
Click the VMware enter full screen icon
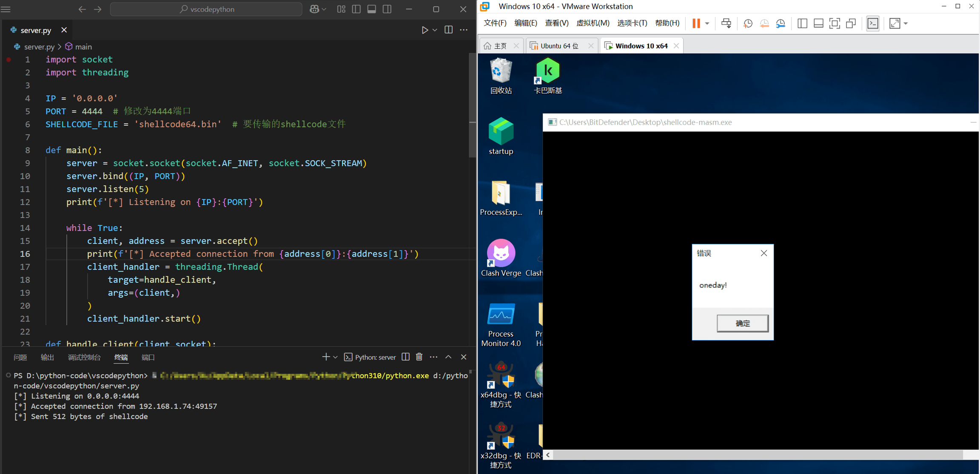(835, 24)
